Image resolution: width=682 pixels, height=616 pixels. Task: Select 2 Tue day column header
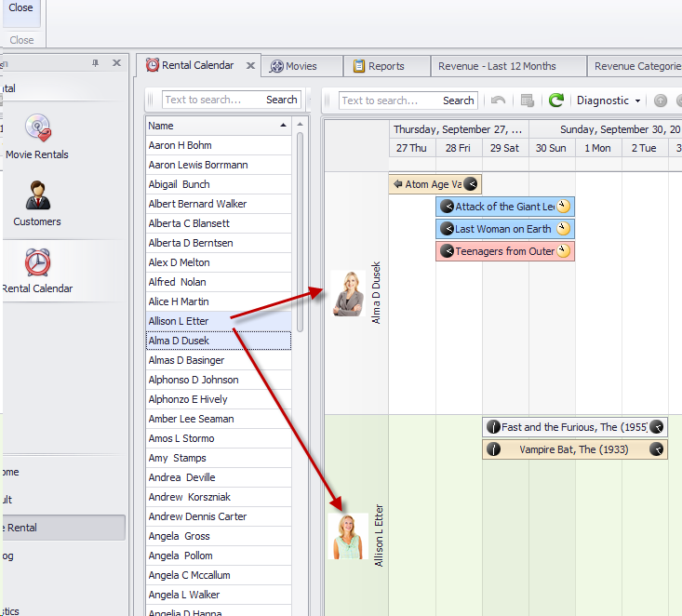pos(645,148)
